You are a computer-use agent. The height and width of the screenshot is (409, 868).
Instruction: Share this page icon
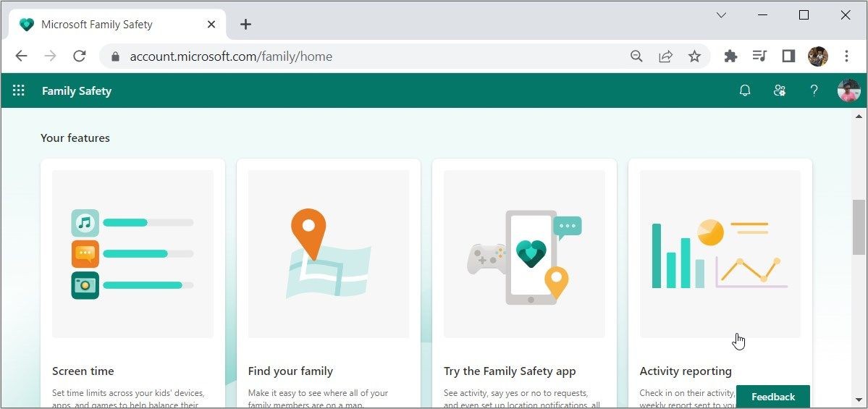(x=665, y=56)
